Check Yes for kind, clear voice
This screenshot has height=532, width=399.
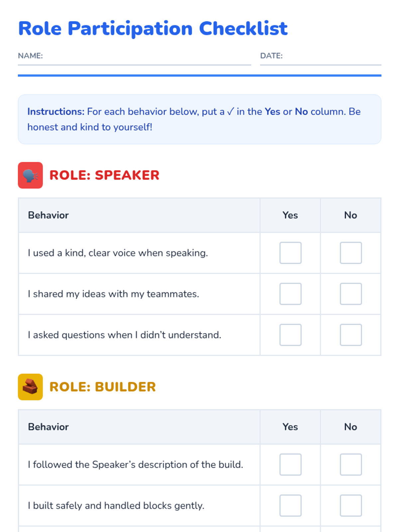tap(290, 253)
